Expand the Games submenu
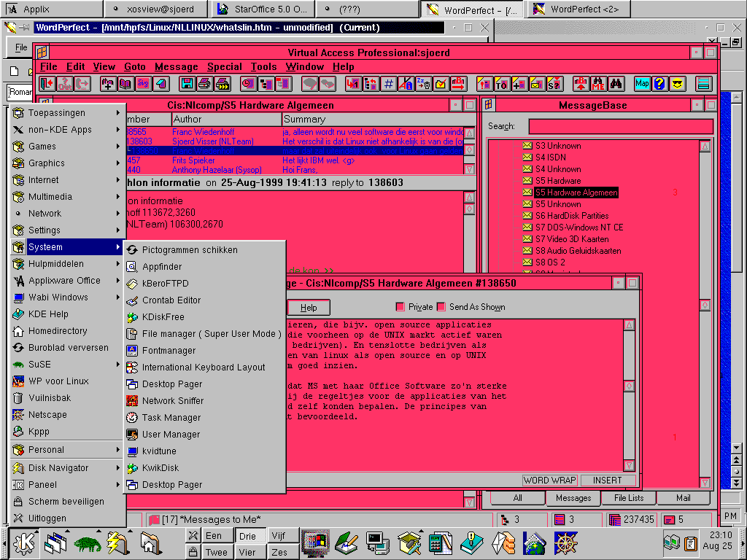Screen dimensions: 747x560 (66, 146)
